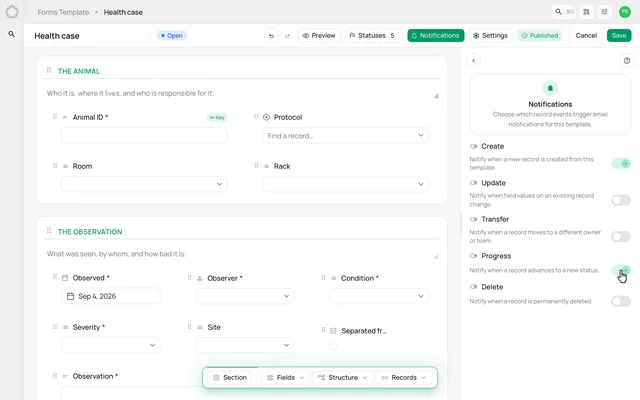The width and height of the screenshot is (640, 400).
Task: Click the Cancel button
Action: (586, 36)
